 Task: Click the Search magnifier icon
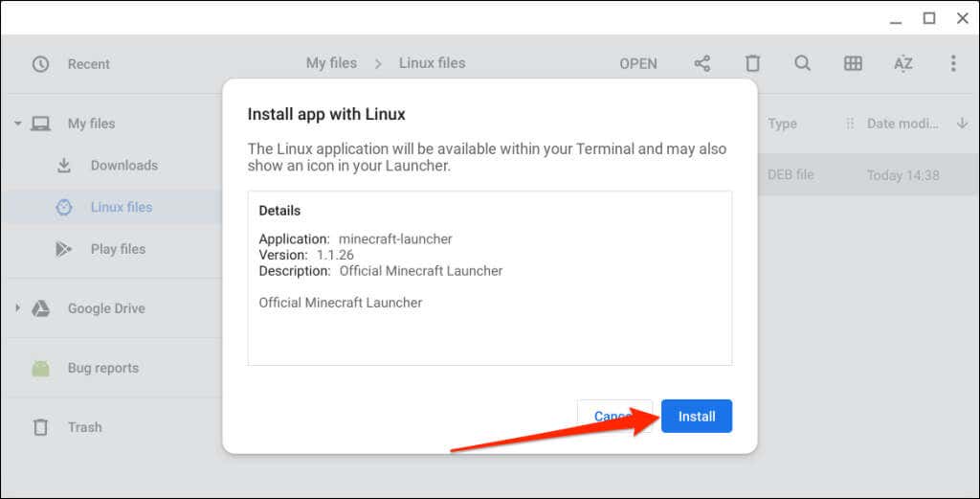point(803,63)
